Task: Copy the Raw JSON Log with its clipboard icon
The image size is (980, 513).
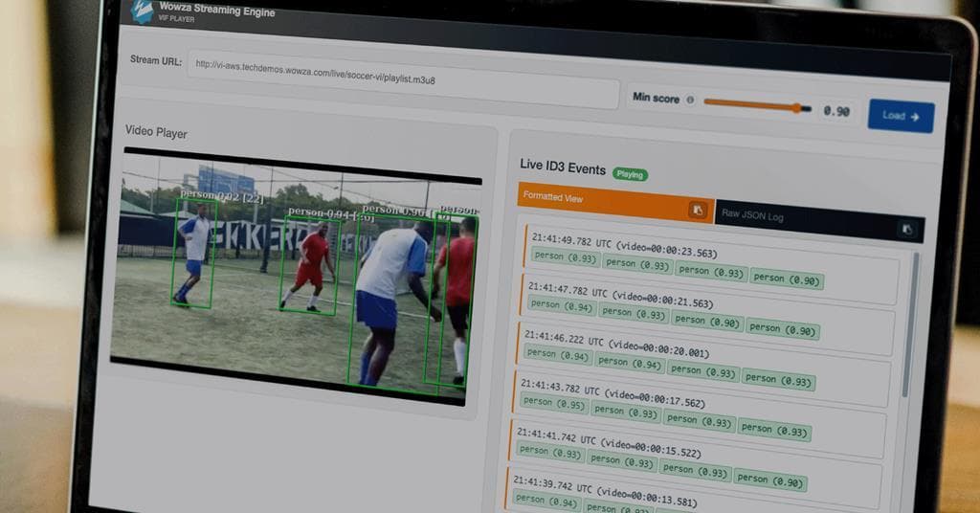Action: 907,230
